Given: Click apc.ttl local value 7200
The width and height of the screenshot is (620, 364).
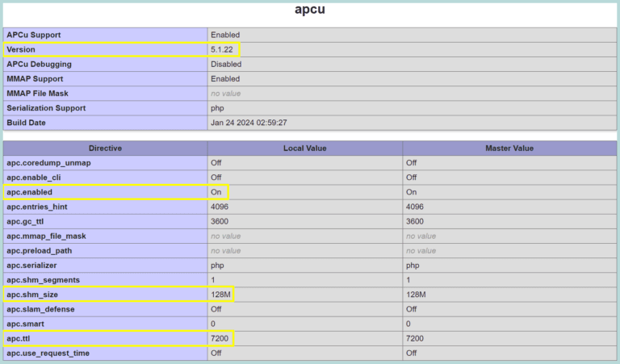Looking at the screenshot, I should [220, 338].
